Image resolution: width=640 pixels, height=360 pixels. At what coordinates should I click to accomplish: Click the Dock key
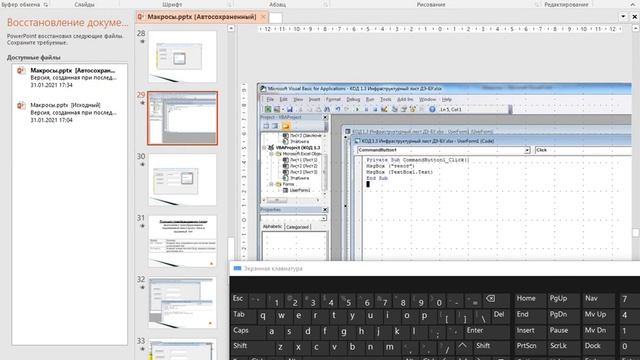[598, 347]
